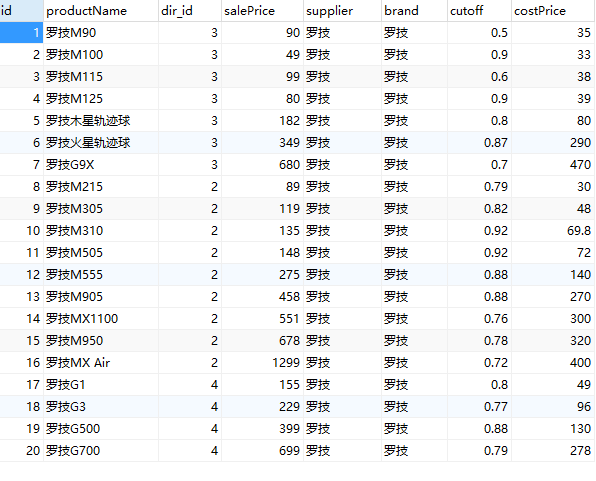Image resolution: width=596 pixels, height=481 pixels.
Task: Select salePrice value 680
Action: pyautogui.click(x=290, y=165)
